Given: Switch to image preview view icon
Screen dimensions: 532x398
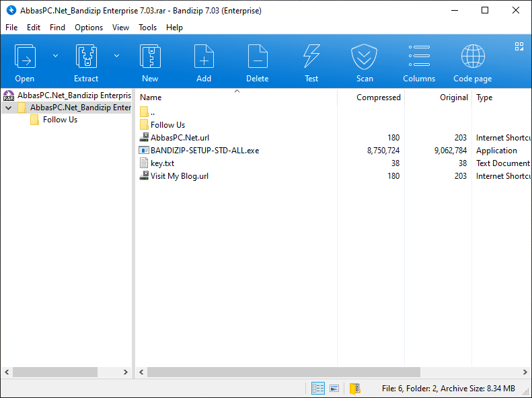Looking at the screenshot, I should pyautogui.click(x=334, y=389).
